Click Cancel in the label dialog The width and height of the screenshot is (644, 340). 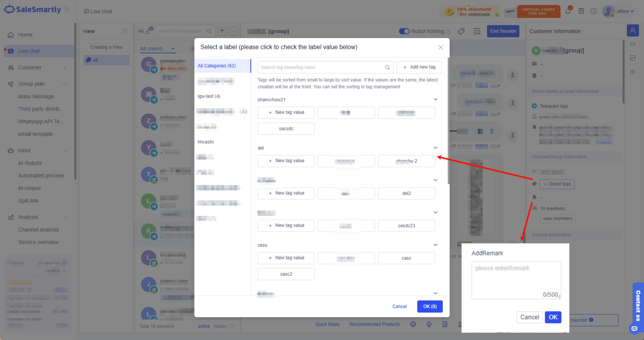[x=399, y=306]
